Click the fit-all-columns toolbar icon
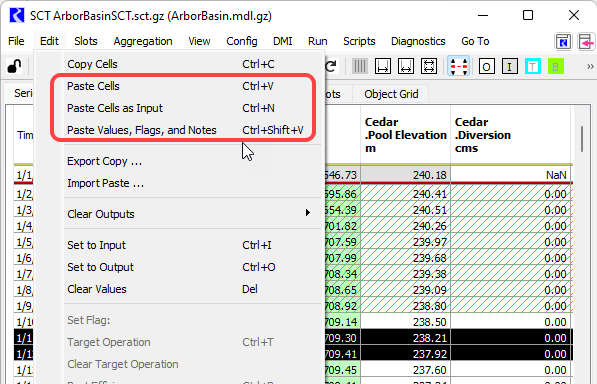 pyautogui.click(x=429, y=67)
